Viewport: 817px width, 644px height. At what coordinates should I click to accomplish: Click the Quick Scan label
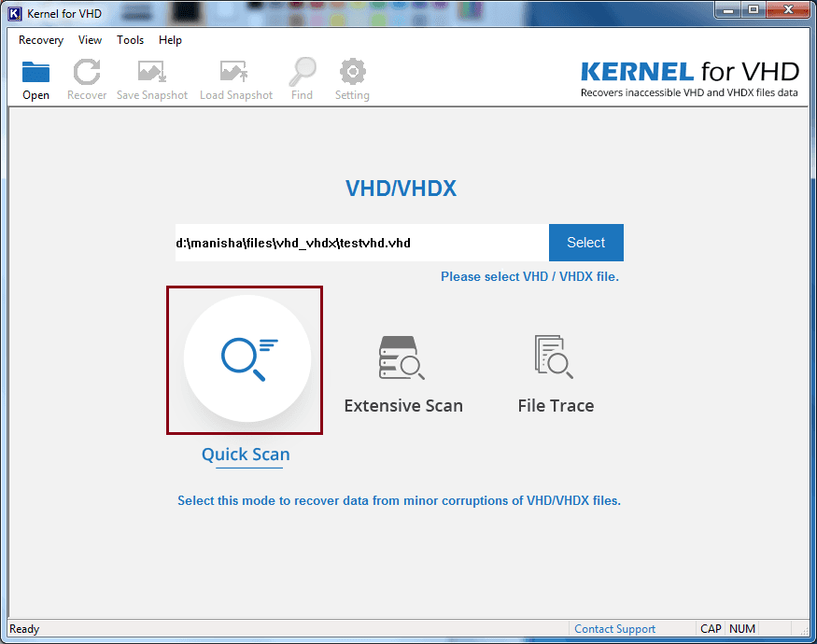pos(246,455)
